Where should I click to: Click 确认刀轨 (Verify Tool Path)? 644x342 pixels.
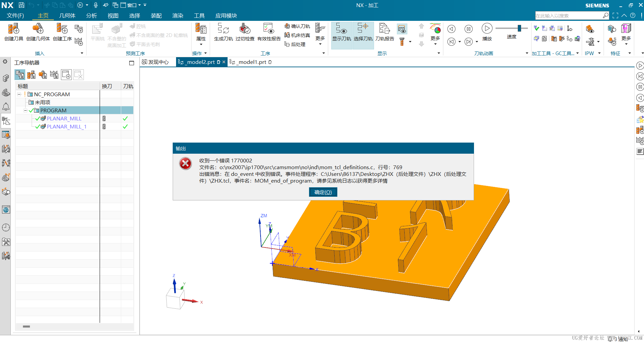297,26
